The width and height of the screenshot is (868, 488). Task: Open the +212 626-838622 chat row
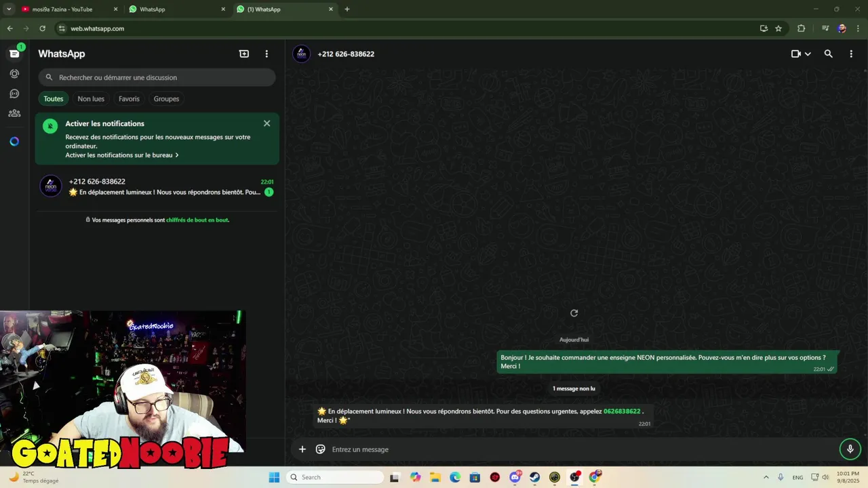coord(157,186)
